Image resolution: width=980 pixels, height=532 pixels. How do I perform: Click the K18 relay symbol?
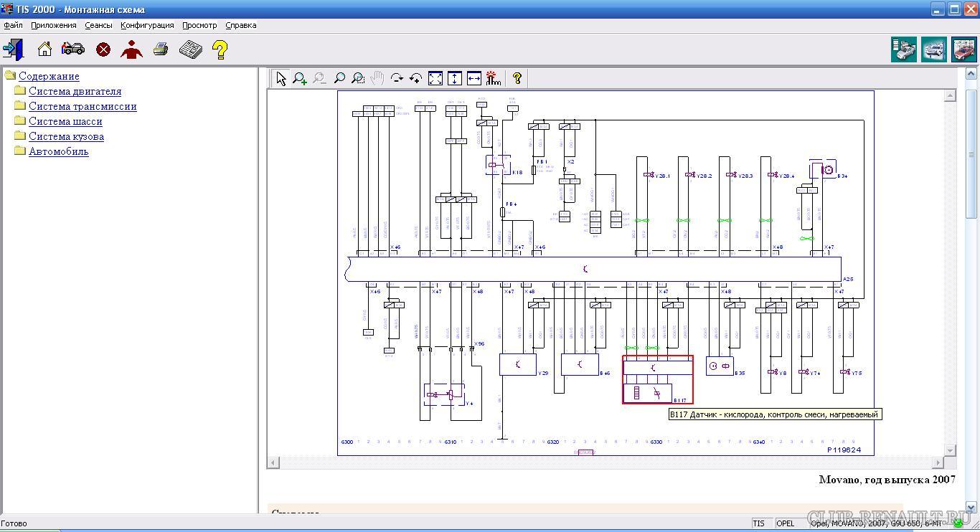(498, 165)
